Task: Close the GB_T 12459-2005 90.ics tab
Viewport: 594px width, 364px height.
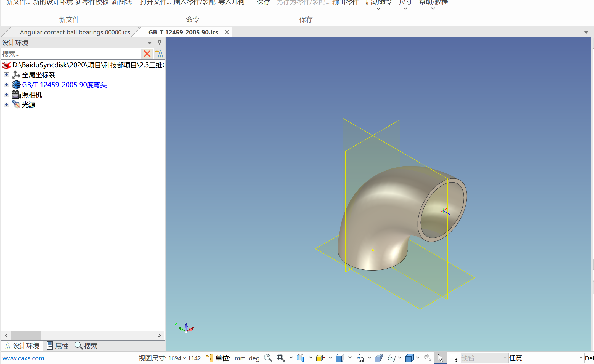Action: tap(227, 32)
